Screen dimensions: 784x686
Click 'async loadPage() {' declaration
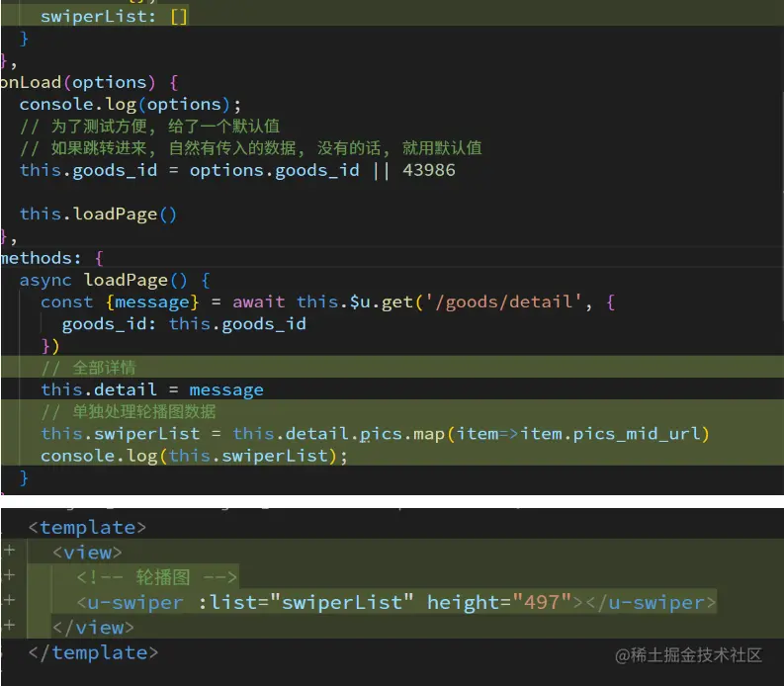(x=115, y=280)
